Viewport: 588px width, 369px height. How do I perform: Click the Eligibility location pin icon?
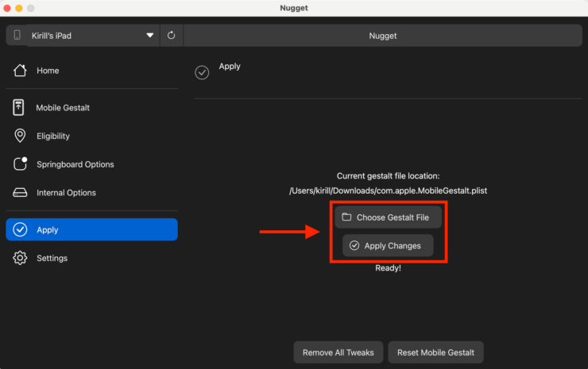point(20,136)
